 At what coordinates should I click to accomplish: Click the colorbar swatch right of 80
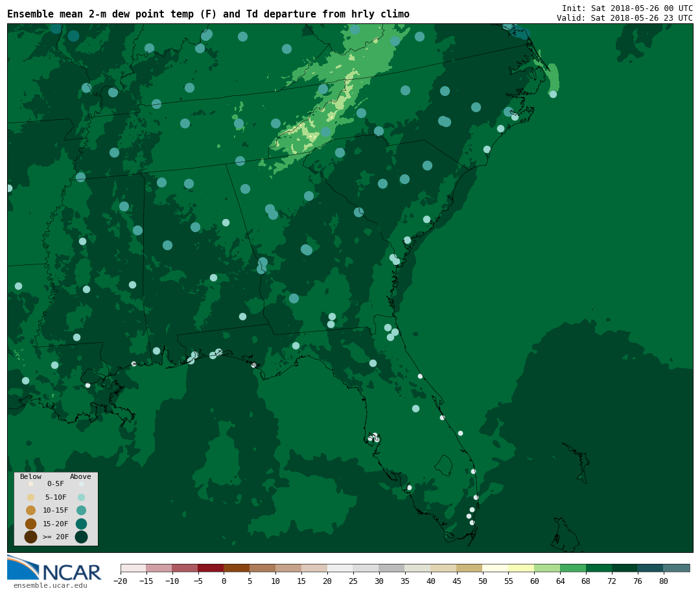pyautogui.click(x=676, y=568)
